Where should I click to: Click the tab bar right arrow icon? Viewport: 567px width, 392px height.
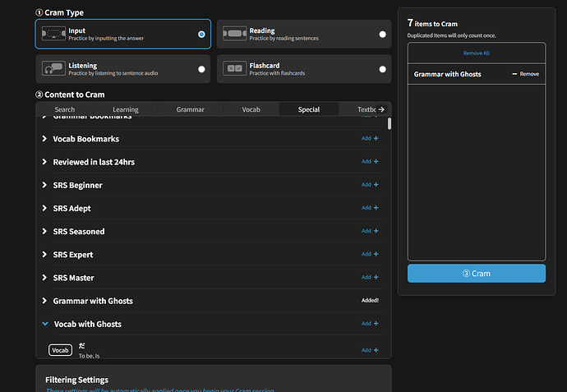381,109
